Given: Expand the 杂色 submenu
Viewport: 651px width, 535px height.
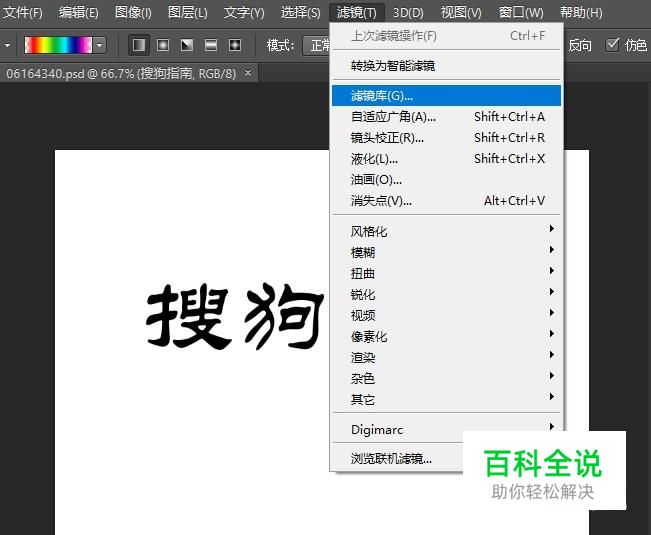Looking at the screenshot, I should [x=446, y=378].
